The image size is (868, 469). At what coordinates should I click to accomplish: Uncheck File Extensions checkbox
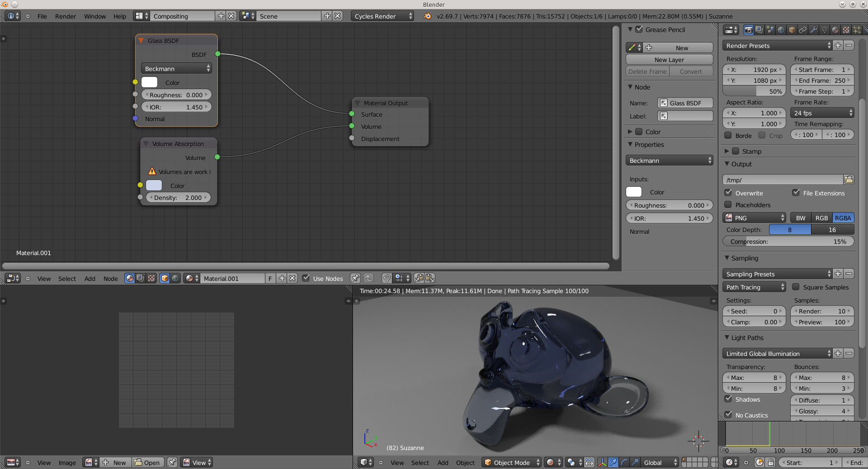pyautogui.click(x=796, y=193)
